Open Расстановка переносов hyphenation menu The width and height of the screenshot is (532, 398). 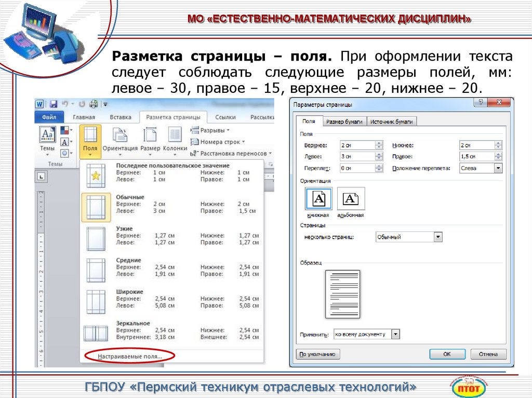click(231, 153)
